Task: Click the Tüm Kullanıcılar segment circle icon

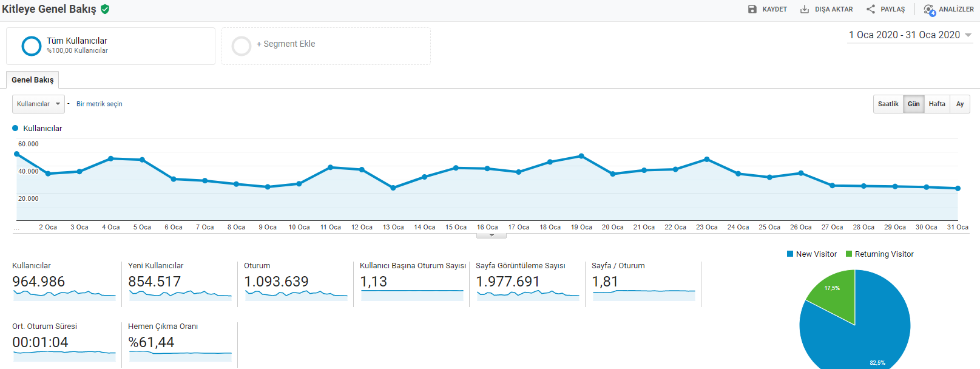Action: coord(32,46)
